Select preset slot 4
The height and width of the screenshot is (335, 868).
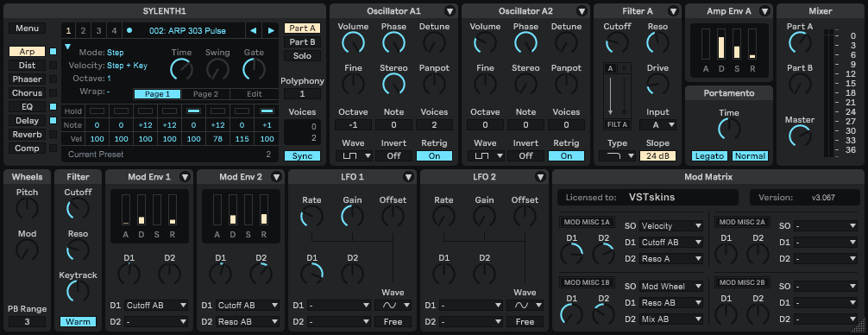(114, 30)
